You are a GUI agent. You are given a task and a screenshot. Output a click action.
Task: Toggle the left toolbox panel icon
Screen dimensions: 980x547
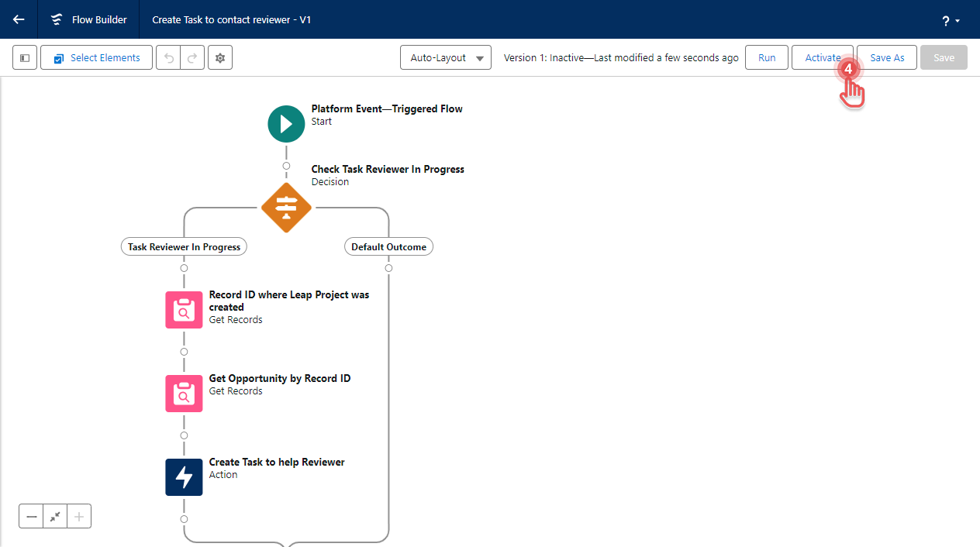pos(25,58)
